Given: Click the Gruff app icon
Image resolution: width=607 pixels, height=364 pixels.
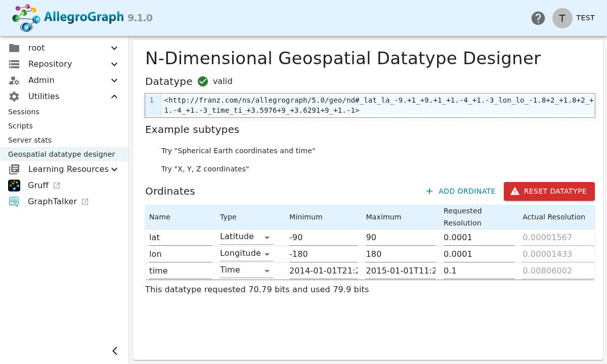Looking at the screenshot, I should pyautogui.click(x=14, y=186).
